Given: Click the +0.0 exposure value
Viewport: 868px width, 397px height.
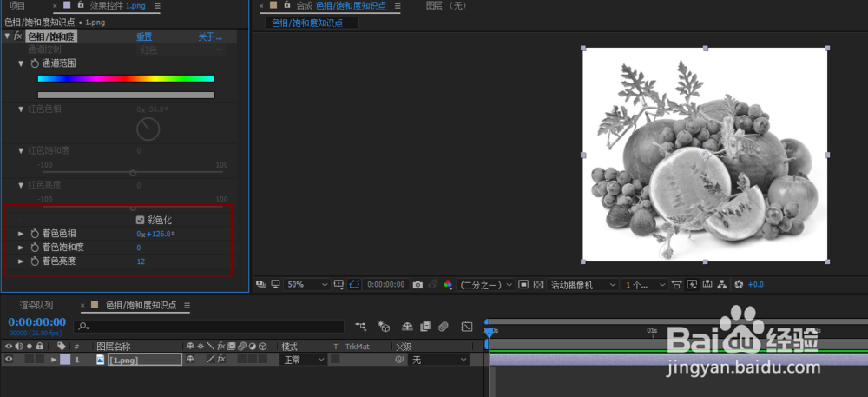Looking at the screenshot, I should tap(756, 285).
